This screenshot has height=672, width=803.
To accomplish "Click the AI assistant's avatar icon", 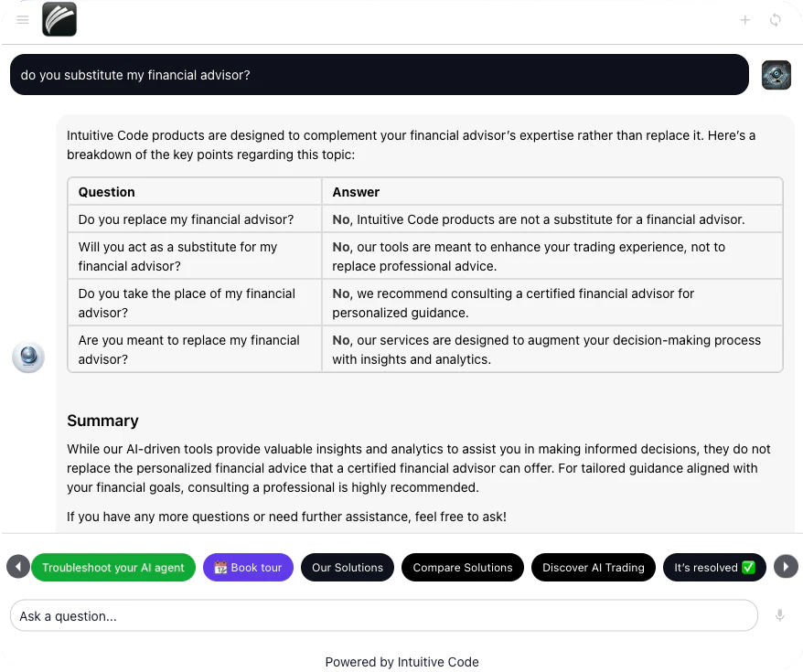I will click(28, 357).
